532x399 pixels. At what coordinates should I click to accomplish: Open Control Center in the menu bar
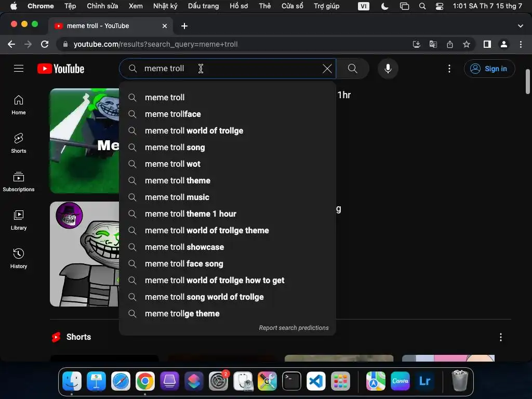pyautogui.click(x=440, y=6)
